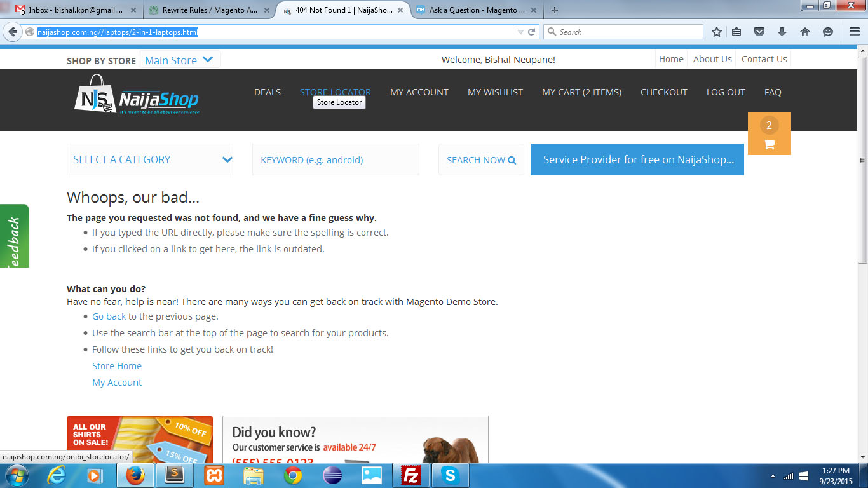Viewport: 868px width, 488px height.
Task: Open File Explorer folder taskbar icon
Action: (254, 475)
